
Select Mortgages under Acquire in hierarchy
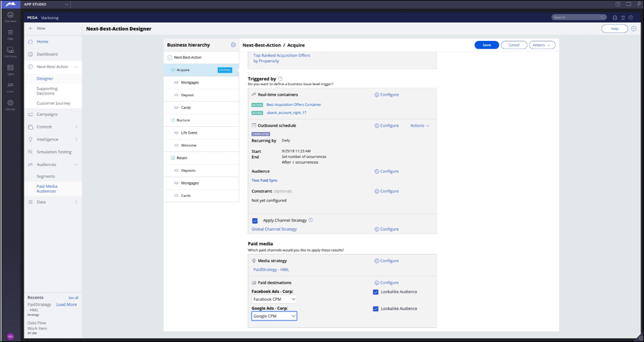pyautogui.click(x=190, y=83)
